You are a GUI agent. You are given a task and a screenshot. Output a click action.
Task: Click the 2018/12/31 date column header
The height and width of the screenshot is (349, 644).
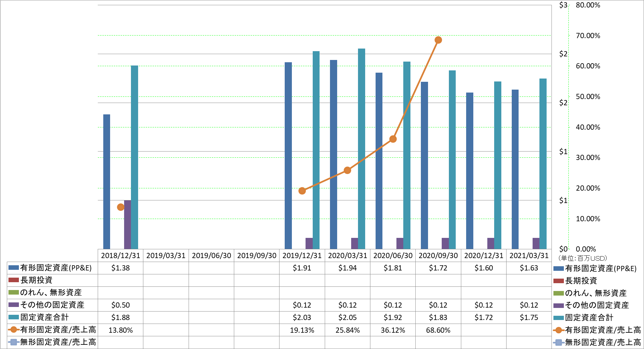tap(121, 255)
